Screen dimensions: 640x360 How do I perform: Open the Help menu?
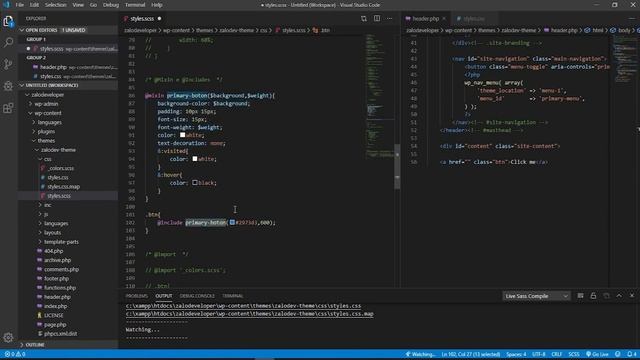click(x=157, y=5)
